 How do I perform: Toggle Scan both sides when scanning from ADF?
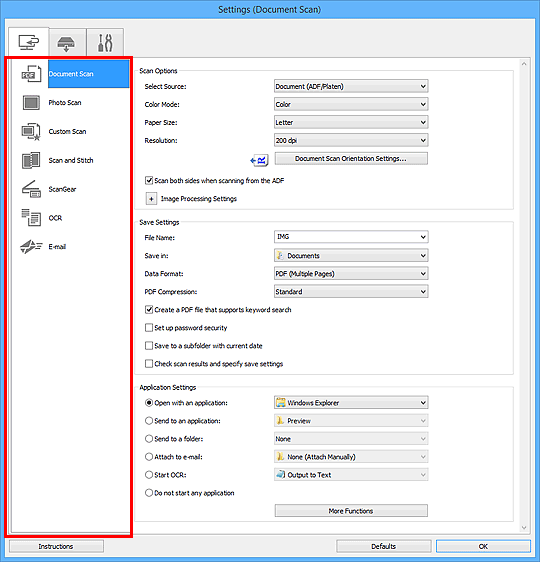[149, 180]
